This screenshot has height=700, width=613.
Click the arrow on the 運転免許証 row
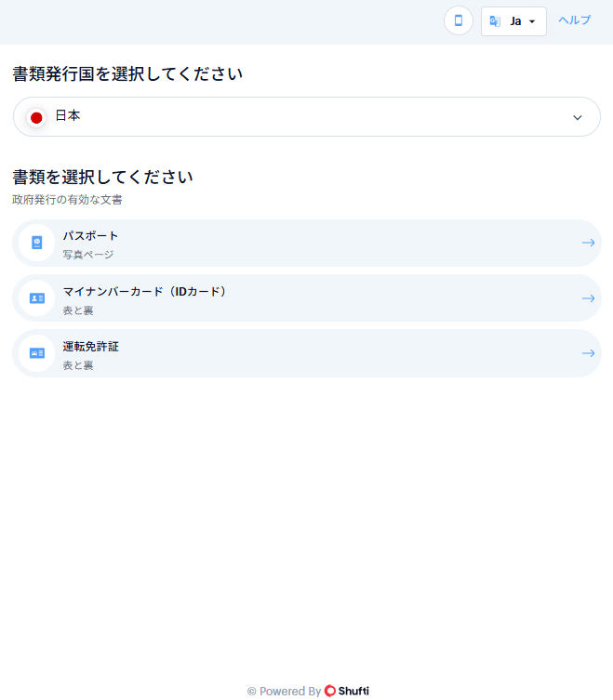[x=588, y=353]
